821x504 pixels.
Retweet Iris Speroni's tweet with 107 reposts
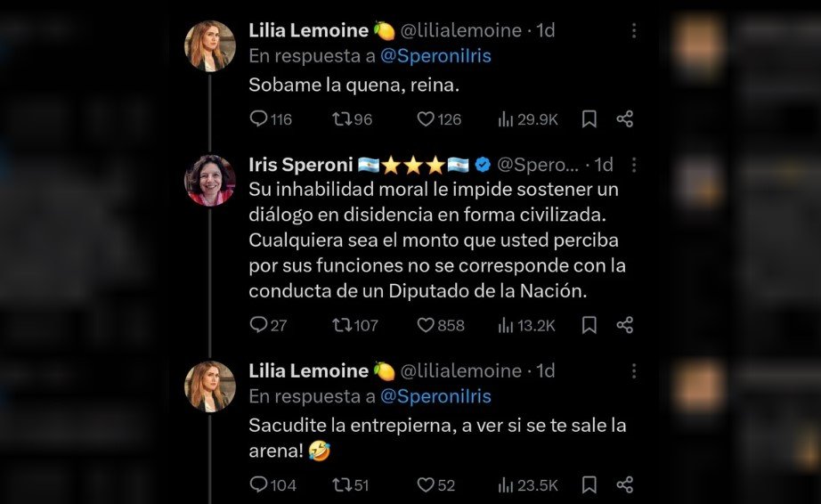pos(341,325)
